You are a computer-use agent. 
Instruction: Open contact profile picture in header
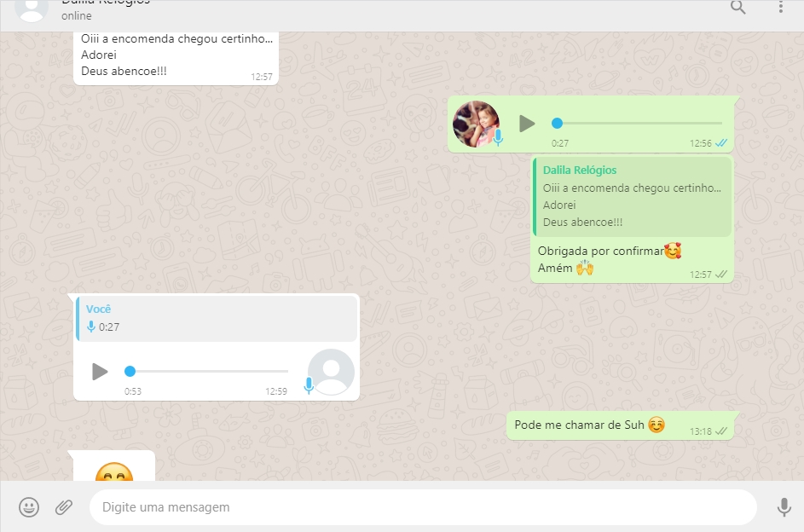click(32, 9)
